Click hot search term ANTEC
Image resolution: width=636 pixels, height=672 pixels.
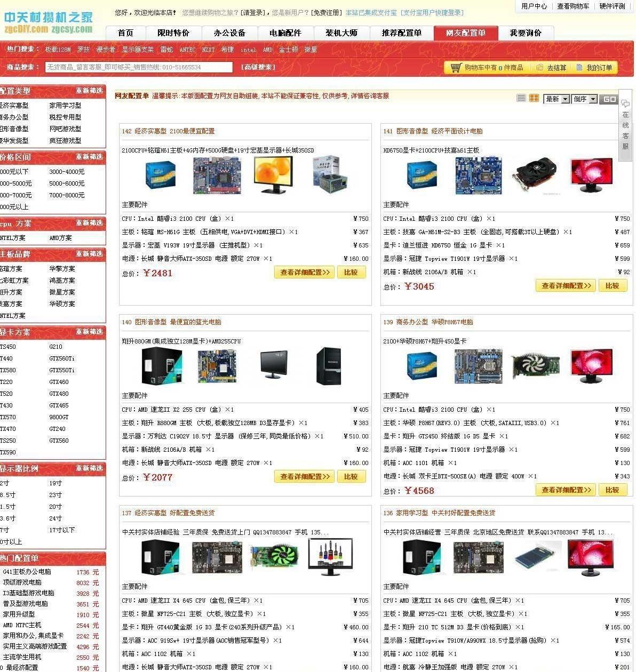pyautogui.click(x=187, y=50)
